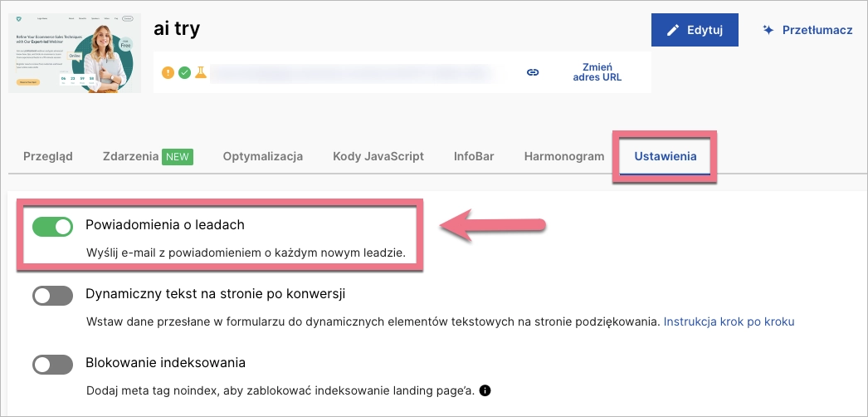This screenshot has height=417, width=868.
Task: Select the Ustawienia tab
Action: [x=665, y=156]
